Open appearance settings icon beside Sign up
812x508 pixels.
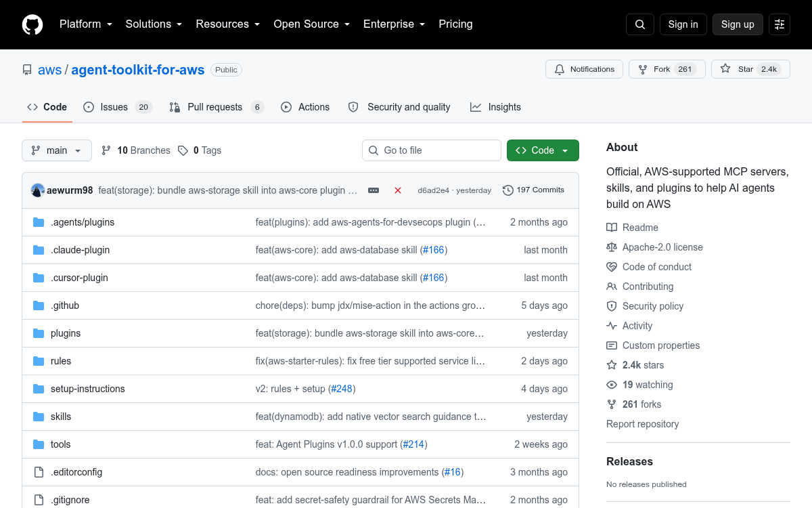(x=780, y=24)
